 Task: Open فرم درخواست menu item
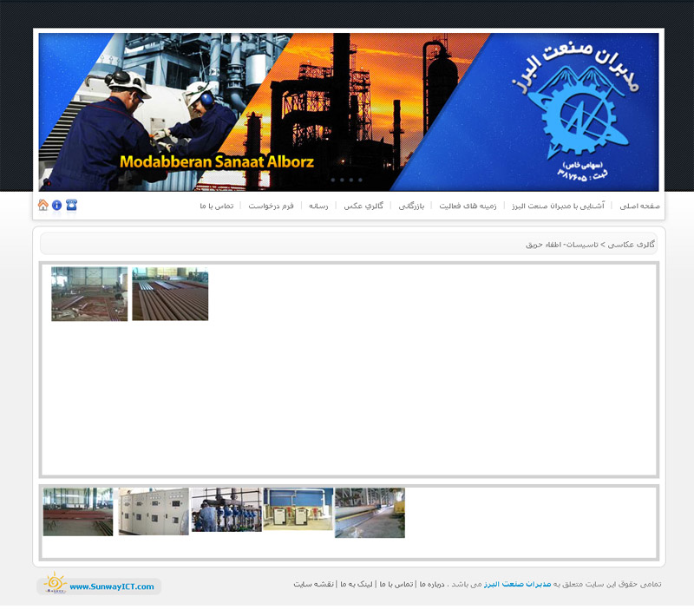click(x=271, y=206)
